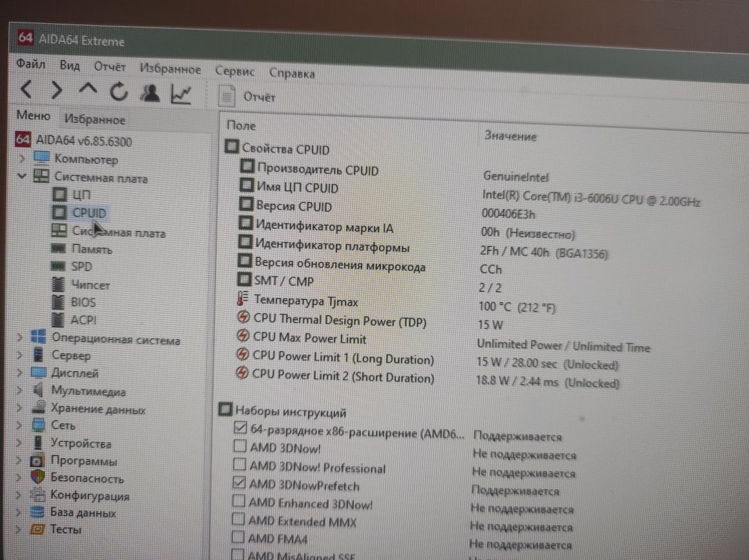The width and height of the screenshot is (749, 560).
Task: Expand the Операционная система node
Action: (x=19, y=337)
